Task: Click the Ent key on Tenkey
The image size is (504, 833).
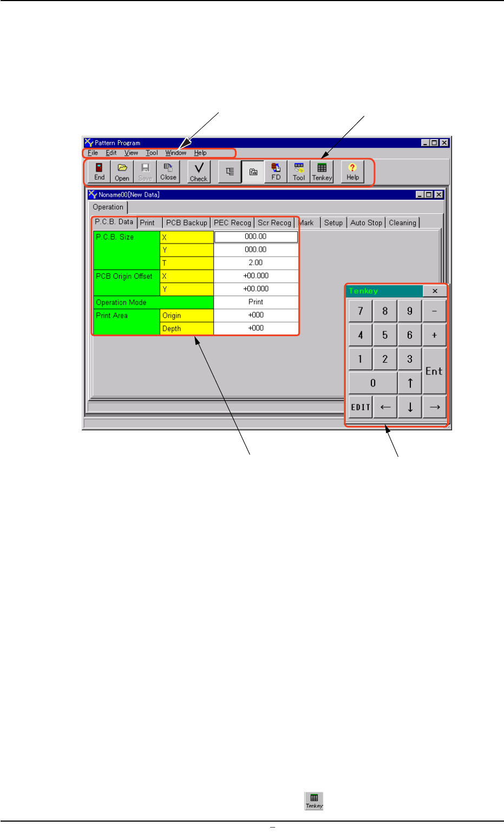Action: [x=434, y=371]
